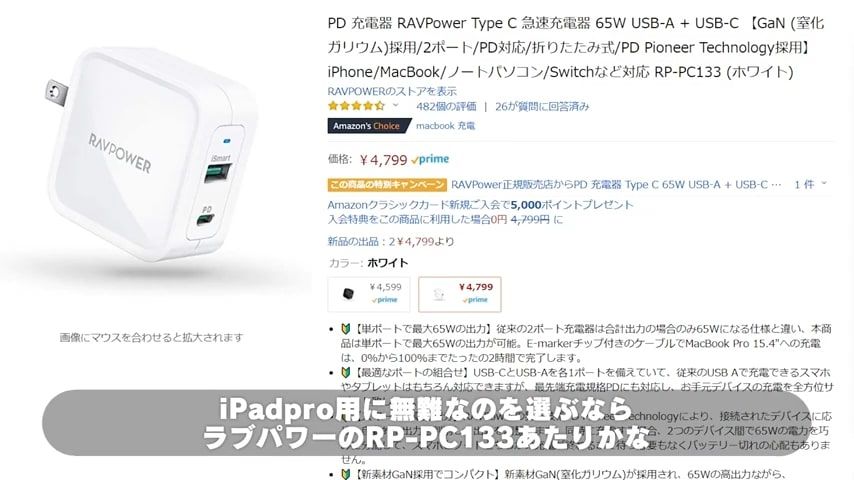Click the green shield icon by 新素材GaN bullet
Image resolution: width=854 pixels, height=480 pixels.
[x=345, y=474]
